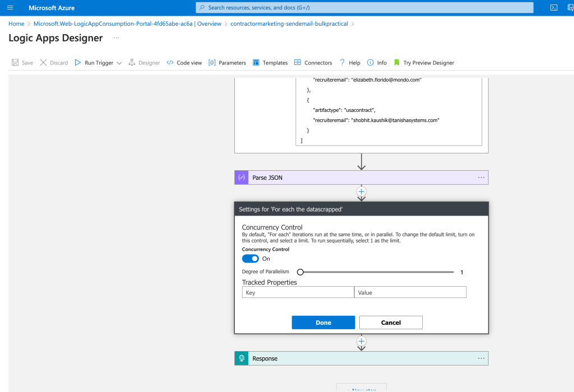Screen dimensions: 574x392
Task: Go to the Home breadcrumb link
Action: (16, 24)
